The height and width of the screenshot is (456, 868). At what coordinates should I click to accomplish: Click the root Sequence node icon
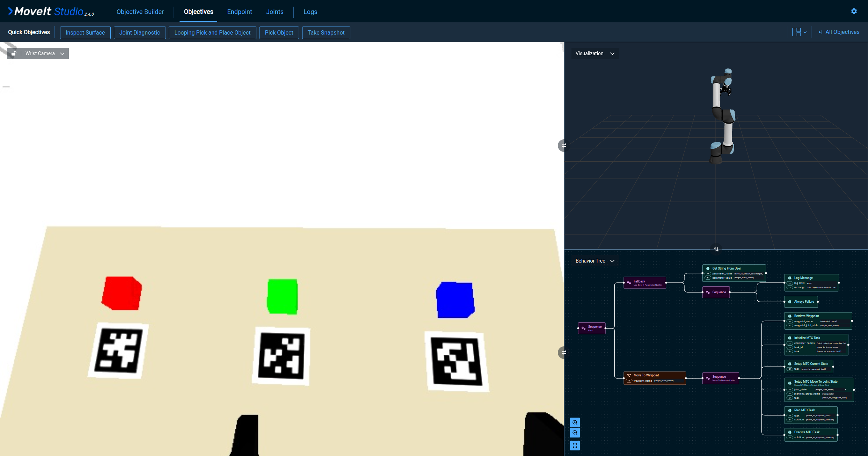click(583, 328)
